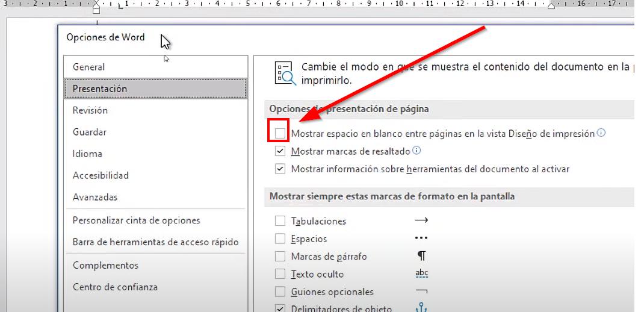Open the General options category
The width and height of the screenshot is (644, 312).
[156, 67]
